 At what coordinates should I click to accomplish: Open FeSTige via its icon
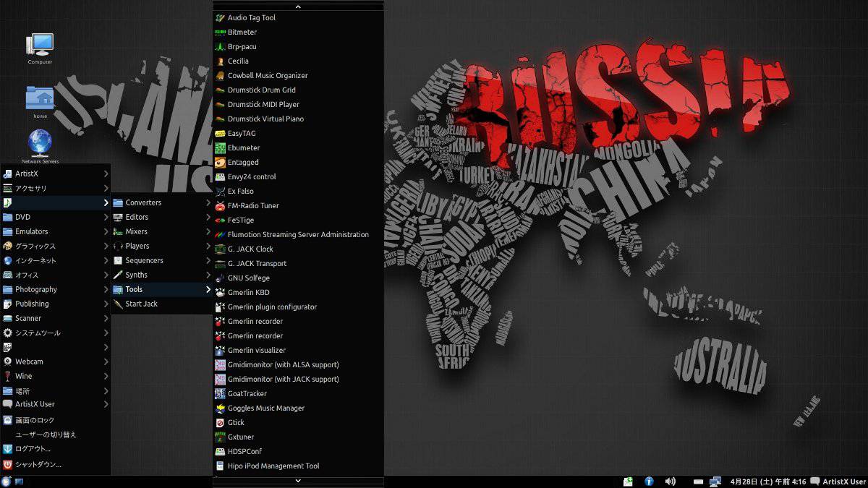point(221,220)
